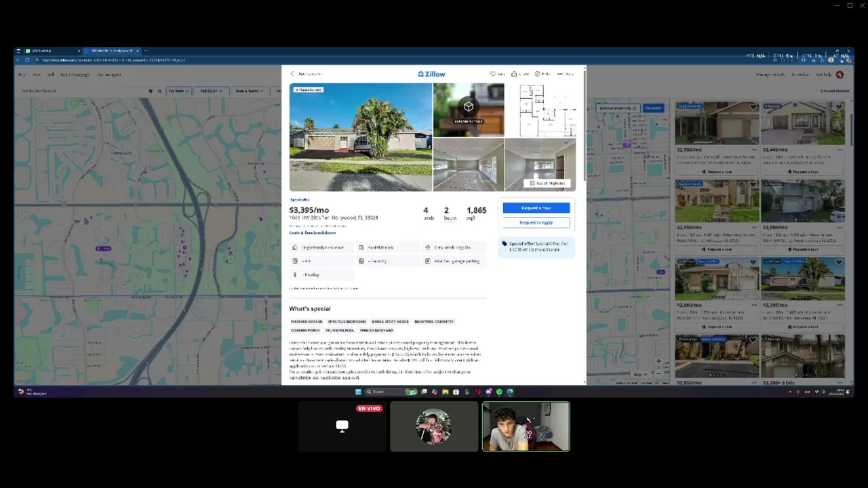This screenshot has height=488, width=868.
Task: Favorite the $3,445/mo listing heart
Action: (x=839, y=107)
